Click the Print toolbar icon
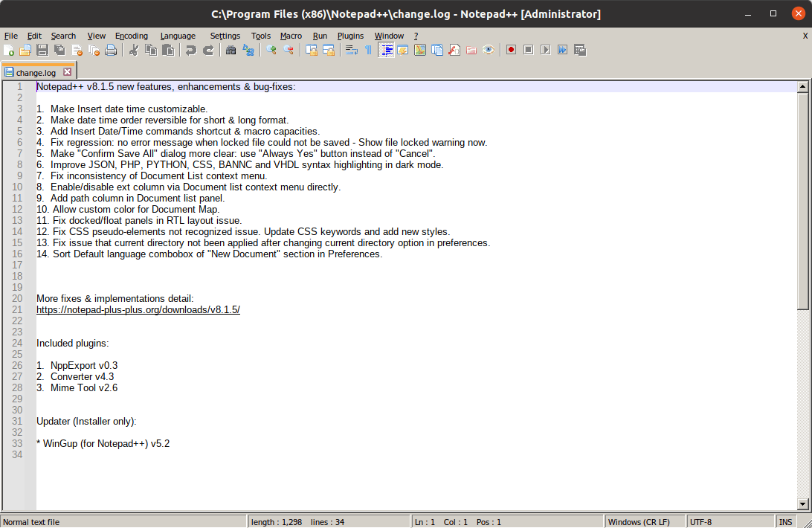812x528 pixels. [x=111, y=51]
